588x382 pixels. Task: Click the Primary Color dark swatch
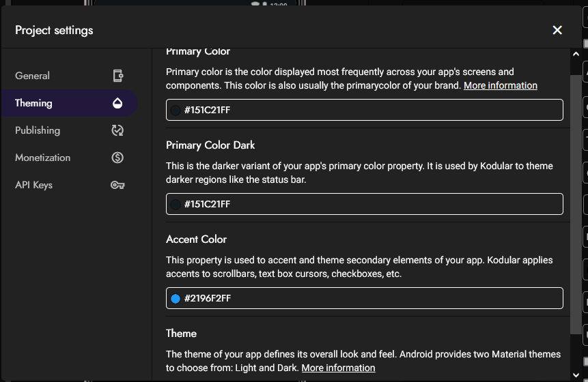(175, 110)
